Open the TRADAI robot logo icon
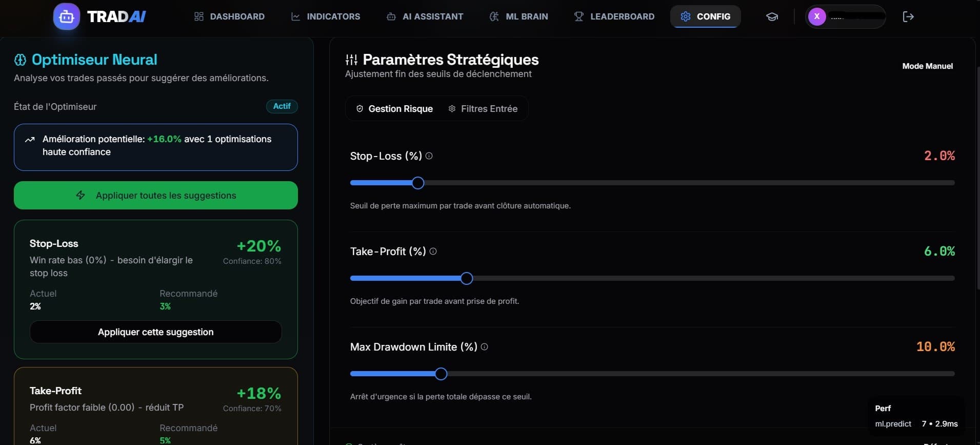 tap(66, 16)
